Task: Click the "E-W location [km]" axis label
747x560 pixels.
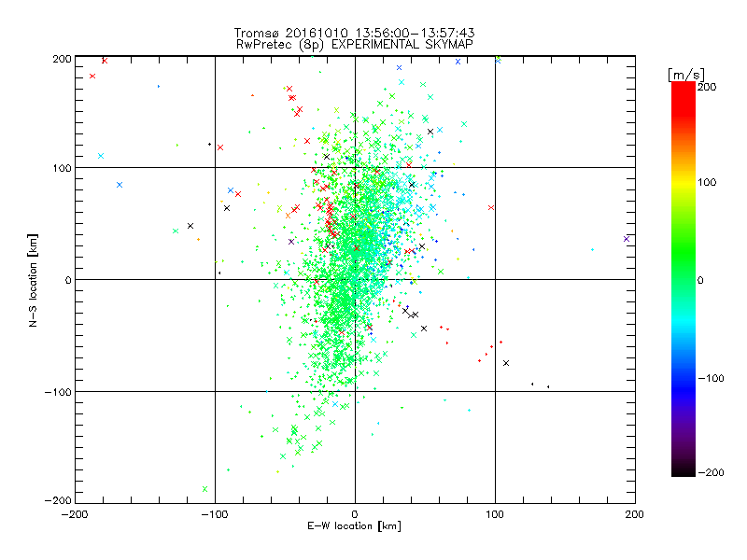Action: 354,526
